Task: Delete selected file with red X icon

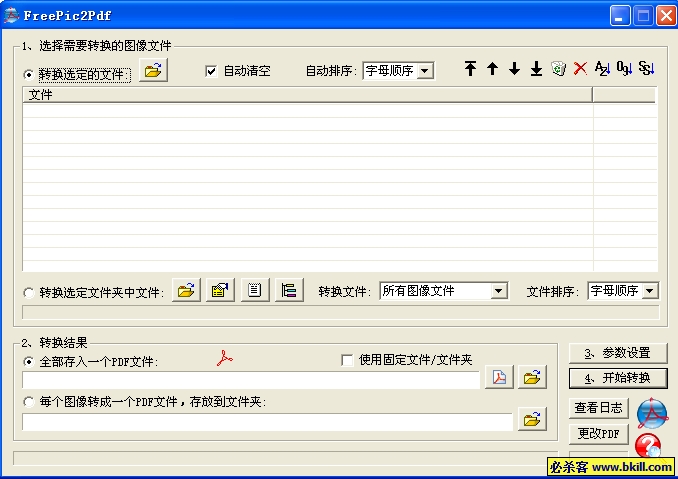Action: pos(580,68)
